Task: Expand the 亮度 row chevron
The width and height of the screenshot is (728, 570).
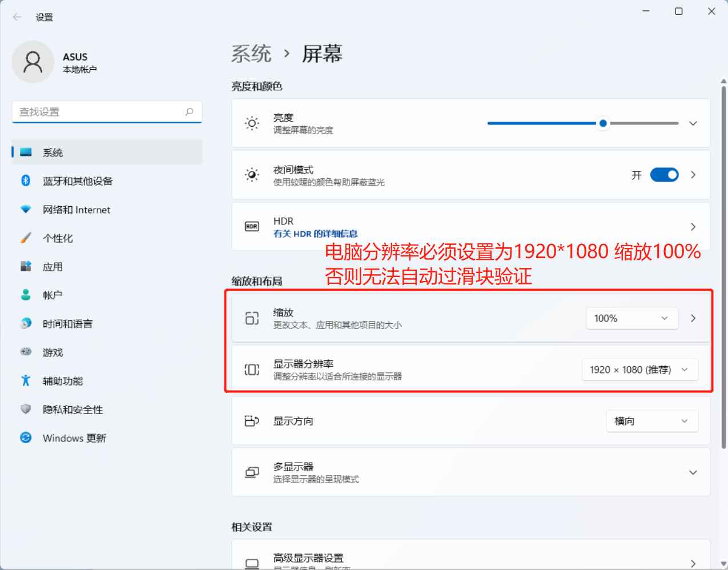Action: 693,123
